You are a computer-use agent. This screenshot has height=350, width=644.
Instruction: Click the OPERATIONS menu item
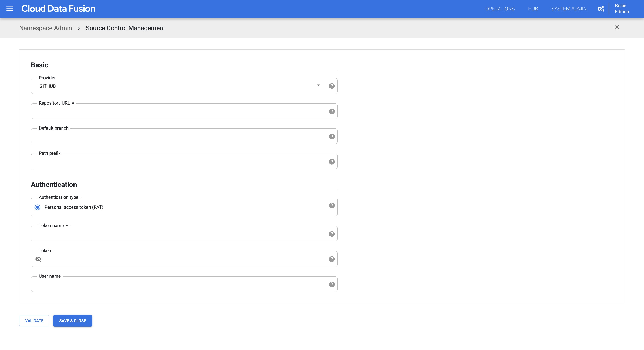(x=499, y=9)
